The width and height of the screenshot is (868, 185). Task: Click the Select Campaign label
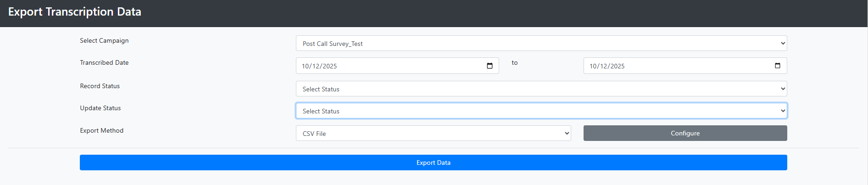(x=104, y=40)
